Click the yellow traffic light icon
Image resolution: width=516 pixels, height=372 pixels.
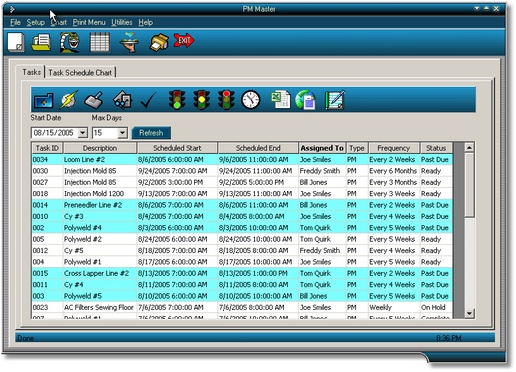[x=202, y=100]
